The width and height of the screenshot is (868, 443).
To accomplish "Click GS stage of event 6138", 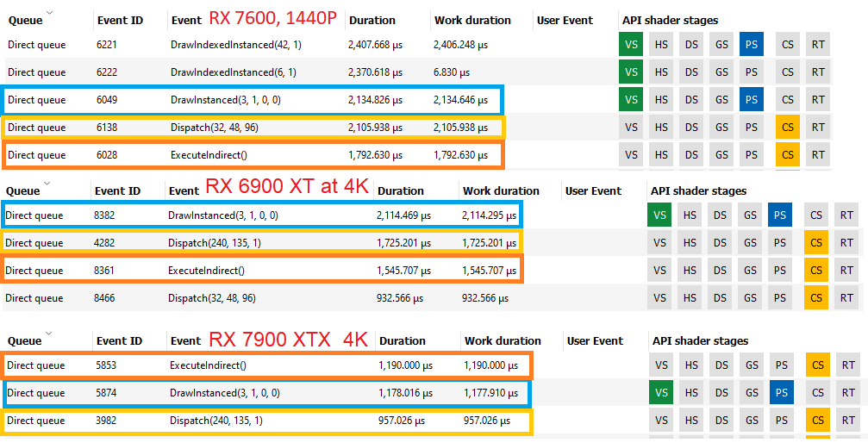I will click(721, 128).
